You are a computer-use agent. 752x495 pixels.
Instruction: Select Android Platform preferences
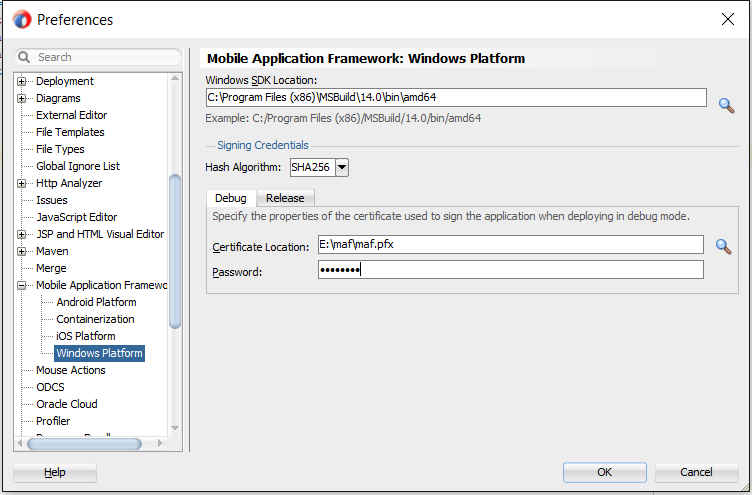[96, 302]
